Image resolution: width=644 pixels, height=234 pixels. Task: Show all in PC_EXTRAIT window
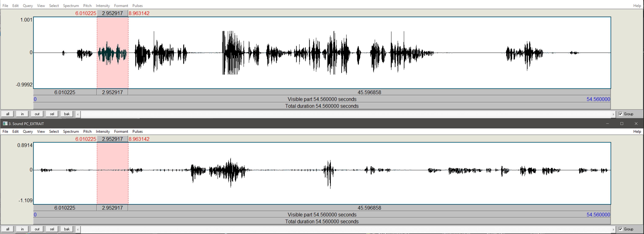7,229
